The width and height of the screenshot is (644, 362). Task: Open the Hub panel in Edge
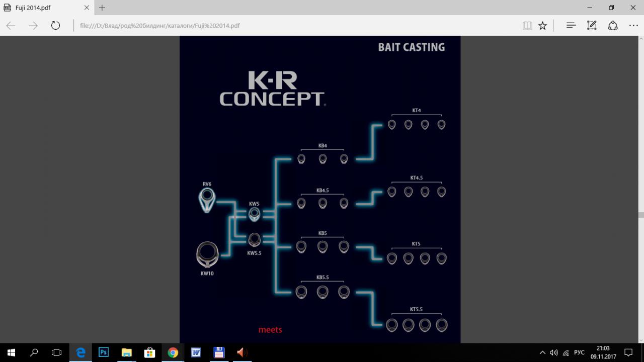pyautogui.click(x=571, y=26)
